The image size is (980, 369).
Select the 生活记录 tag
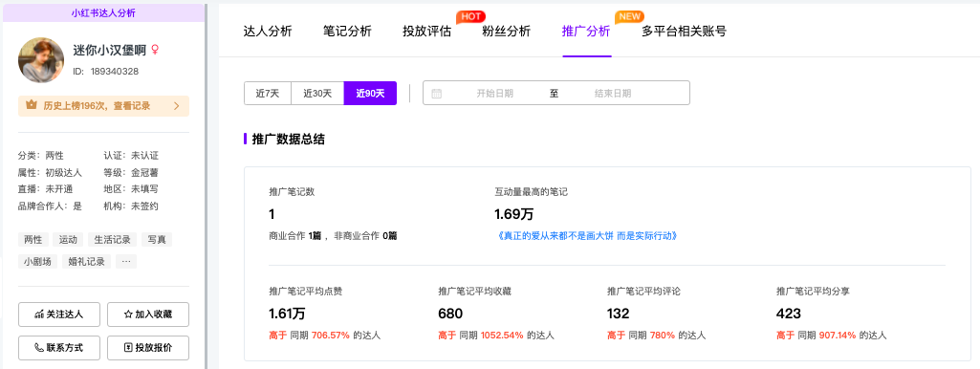(113, 240)
